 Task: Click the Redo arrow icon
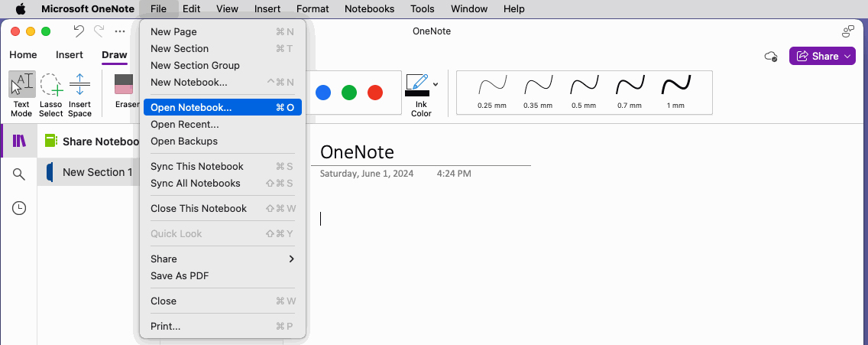tap(99, 31)
